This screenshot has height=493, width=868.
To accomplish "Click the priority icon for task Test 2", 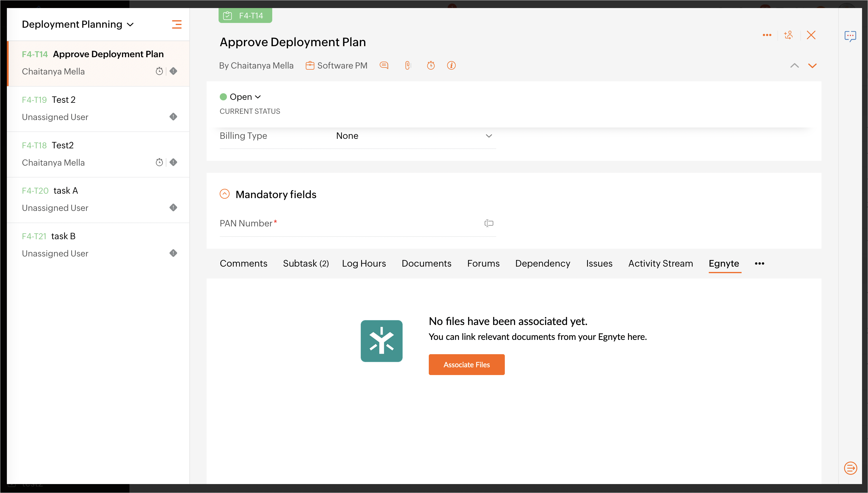I will click(x=173, y=117).
